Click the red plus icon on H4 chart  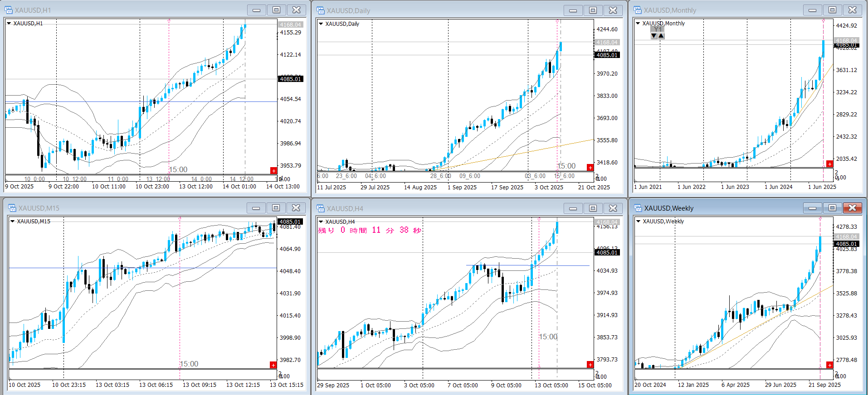click(590, 364)
